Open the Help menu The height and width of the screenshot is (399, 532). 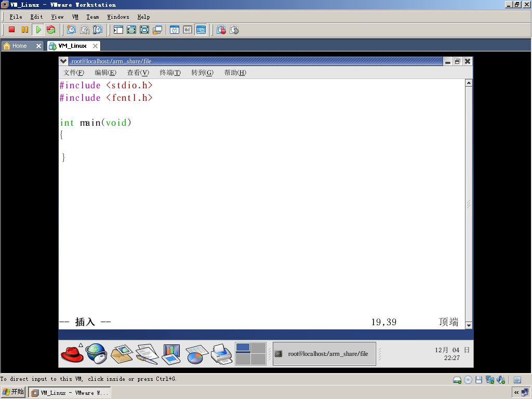143,17
